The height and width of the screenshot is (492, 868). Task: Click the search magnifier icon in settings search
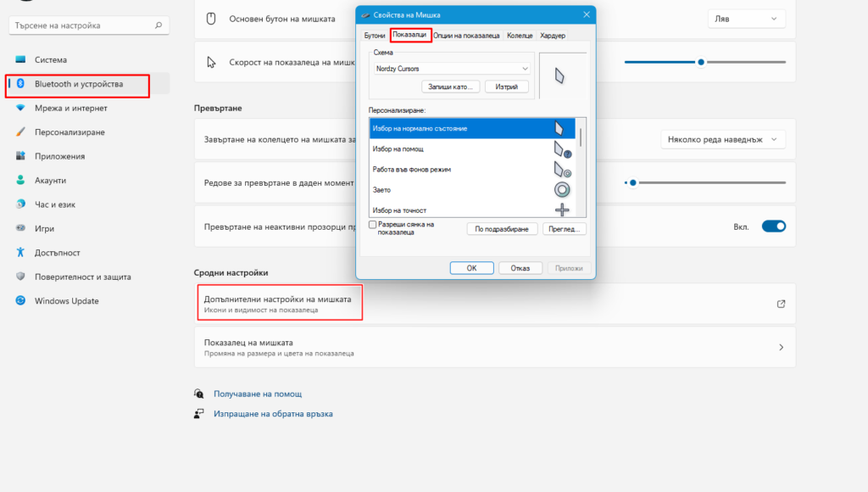(159, 25)
